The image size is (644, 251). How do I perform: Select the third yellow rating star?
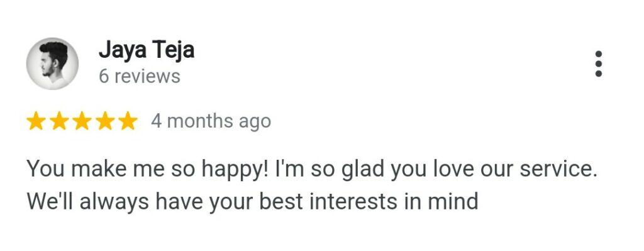click(82, 121)
